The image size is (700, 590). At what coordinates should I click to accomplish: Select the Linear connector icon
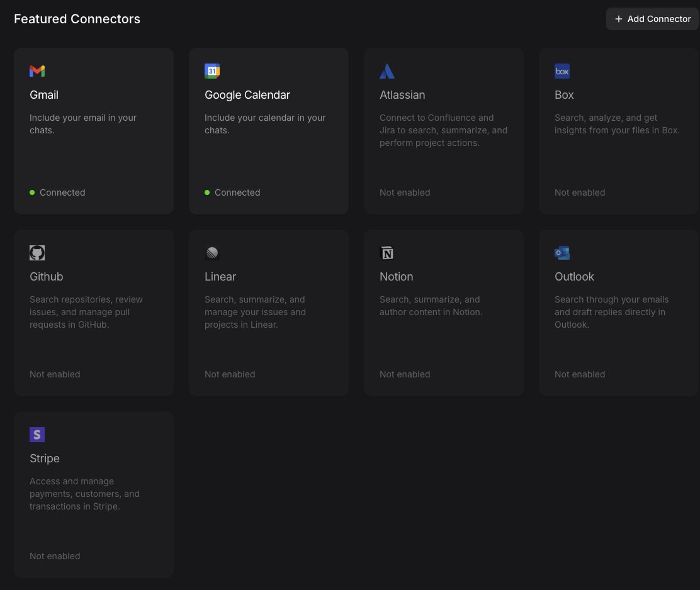[x=212, y=253]
